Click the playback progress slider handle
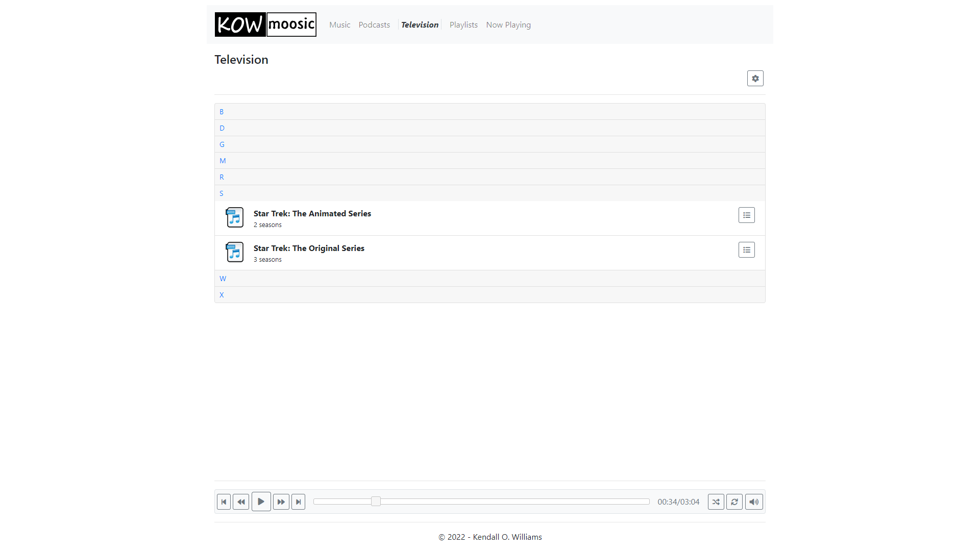Viewport: 980px width, 551px height. tap(376, 502)
